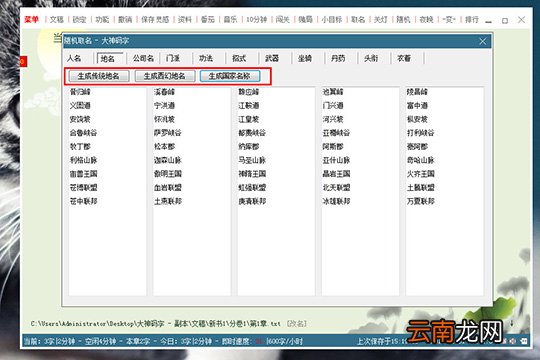Click the file path text ending 第1章.txt
This screenshot has height=360, width=540.
tap(155, 323)
